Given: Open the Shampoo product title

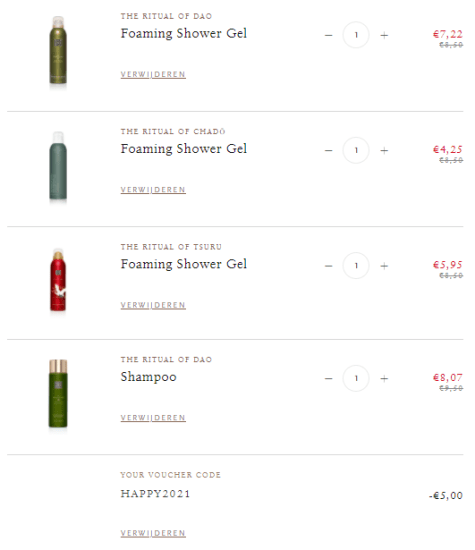Looking at the screenshot, I should pyautogui.click(x=148, y=377).
